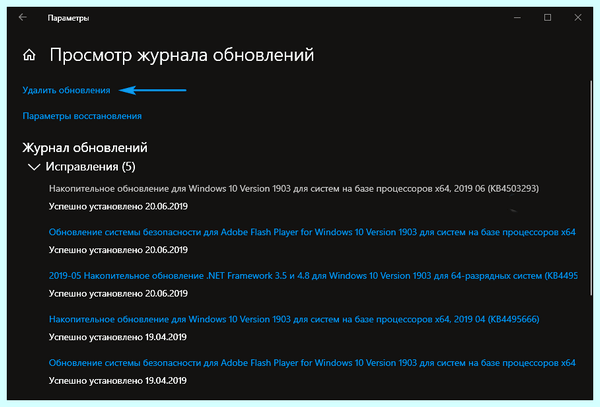Maximize the Параметры window
This screenshot has width=600, height=407.
pos(548,18)
